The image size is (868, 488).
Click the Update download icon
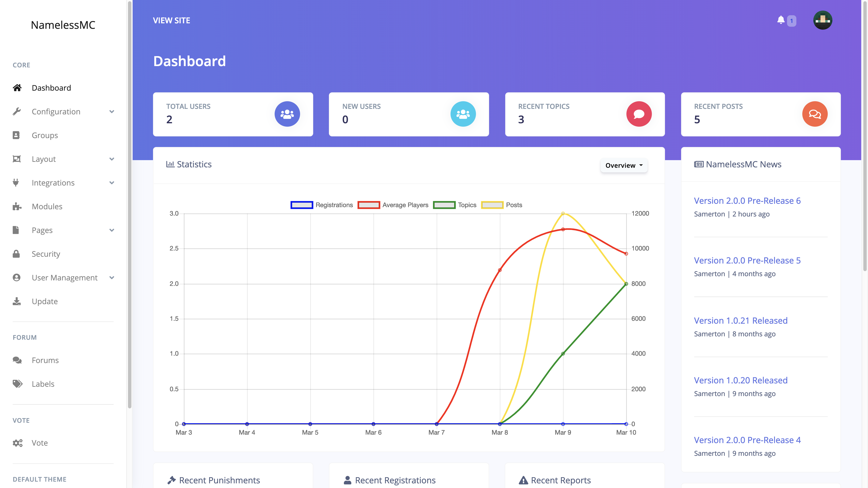pos(17,301)
